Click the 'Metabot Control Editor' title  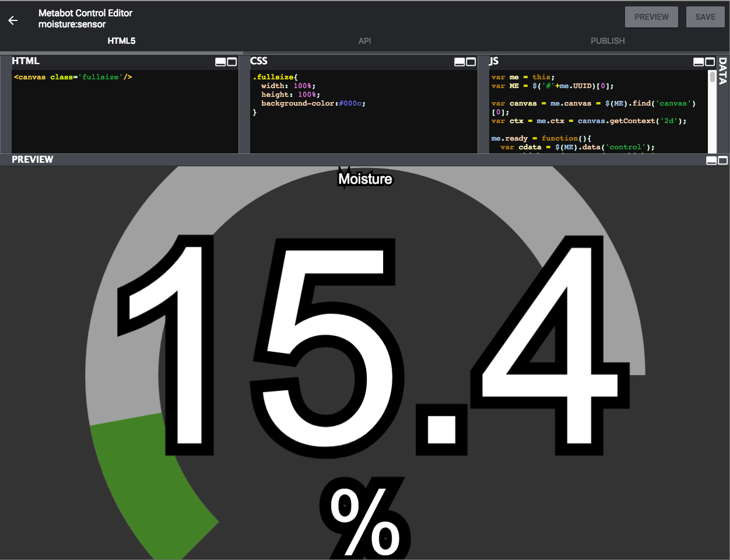(x=85, y=13)
